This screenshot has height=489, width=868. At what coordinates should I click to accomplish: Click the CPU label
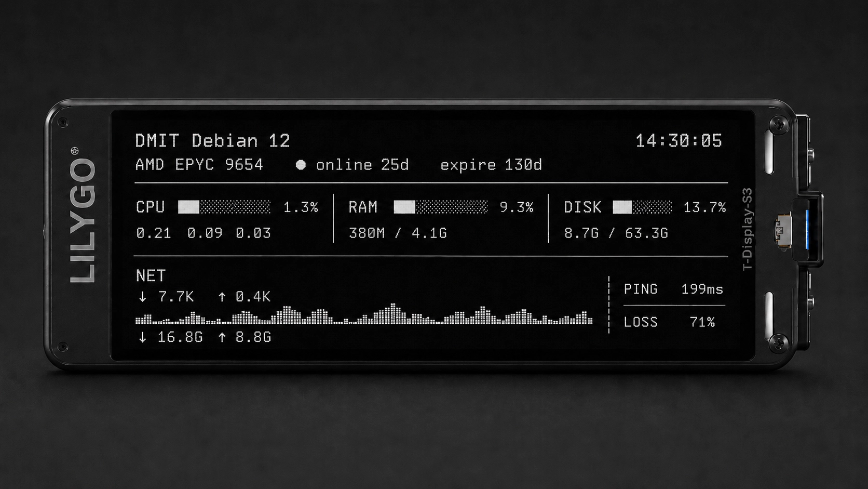click(x=151, y=207)
